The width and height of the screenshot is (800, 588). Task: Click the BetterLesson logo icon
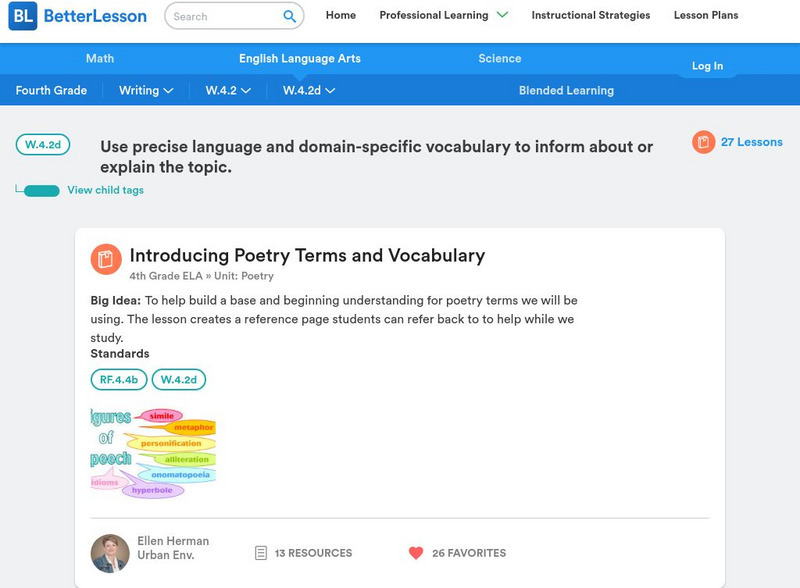pos(22,16)
